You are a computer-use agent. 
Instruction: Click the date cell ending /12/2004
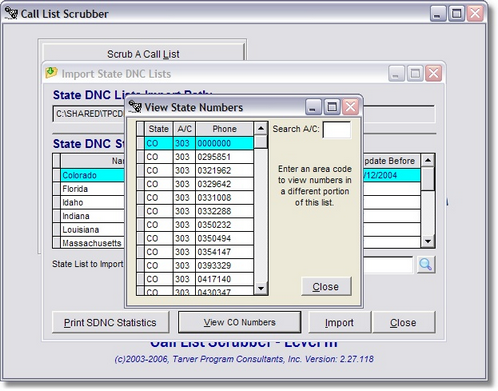[392, 175]
